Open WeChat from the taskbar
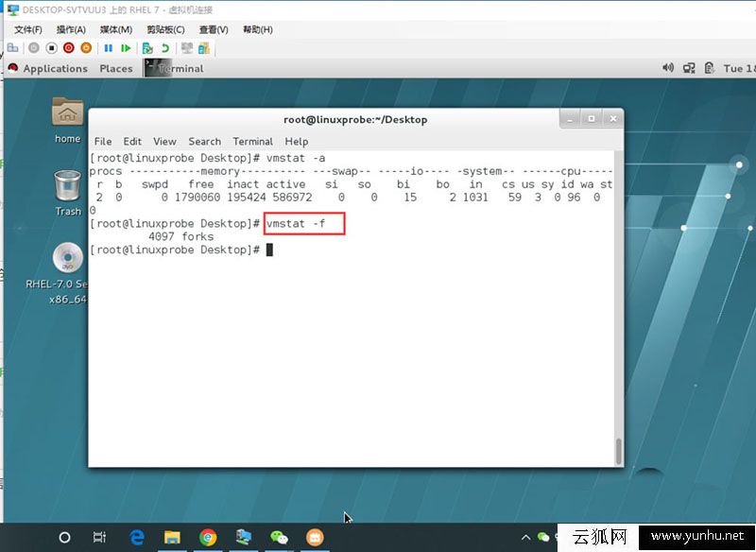 pyautogui.click(x=280, y=537)
